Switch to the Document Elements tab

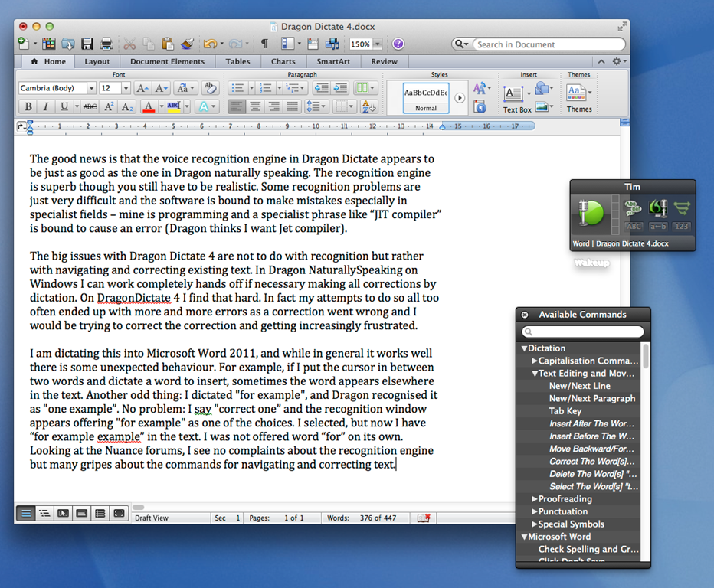[167, 61]
